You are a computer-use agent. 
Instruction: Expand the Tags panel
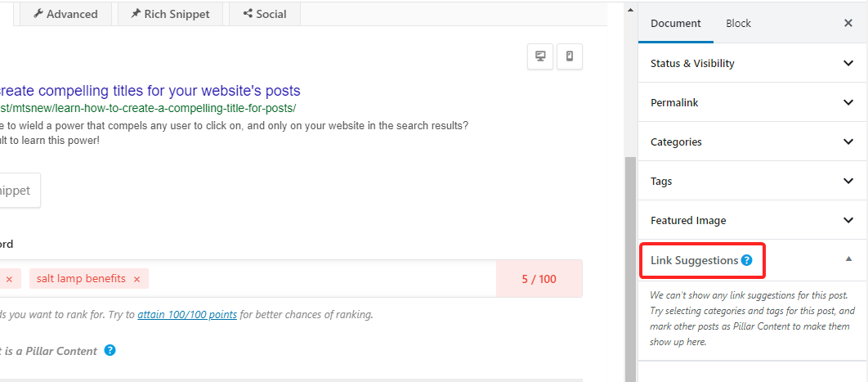pyautogui.click(x=752, y=181)
